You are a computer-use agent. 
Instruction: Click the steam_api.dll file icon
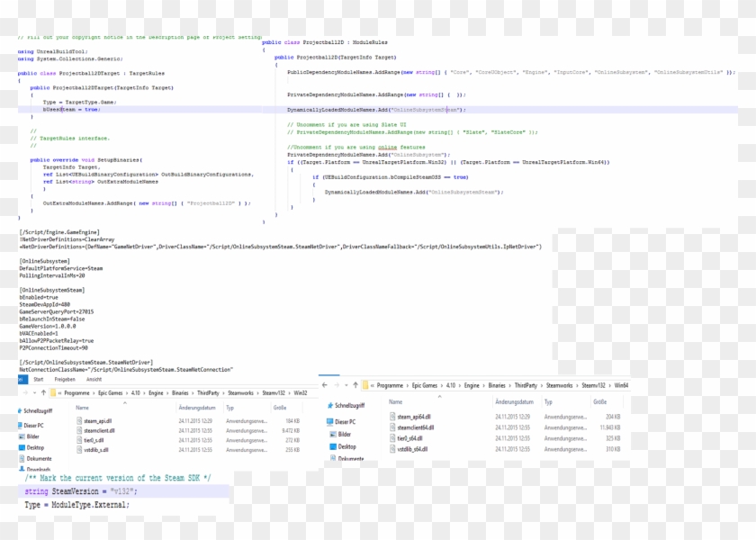pos(79,420)
